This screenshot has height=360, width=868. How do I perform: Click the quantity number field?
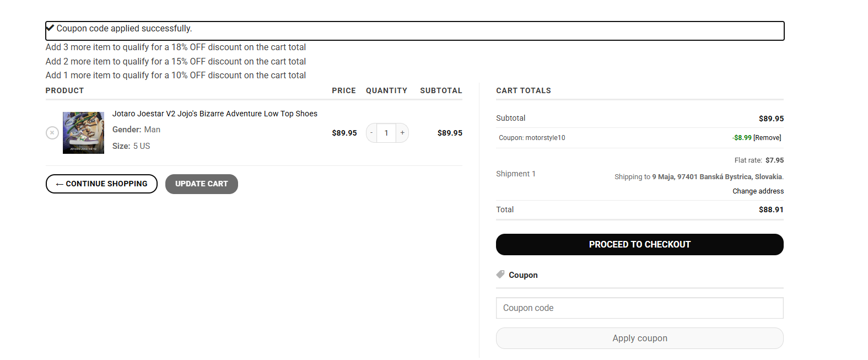386,133
